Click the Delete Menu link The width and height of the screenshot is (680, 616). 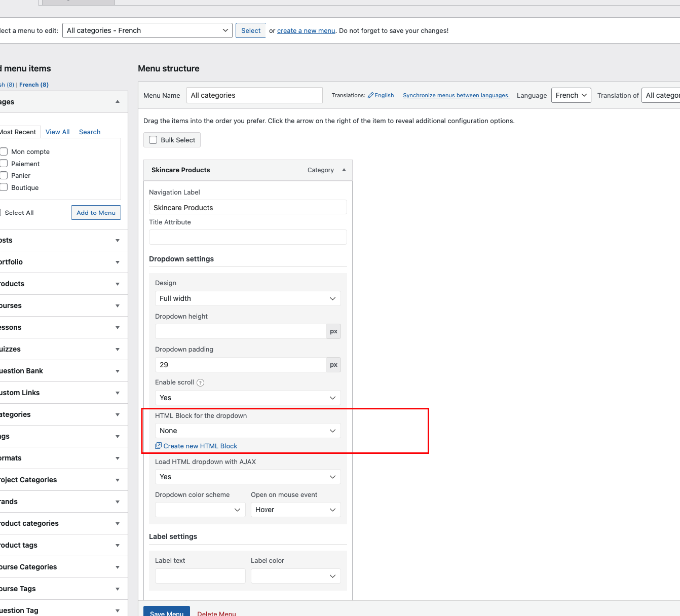pos(216,613)
